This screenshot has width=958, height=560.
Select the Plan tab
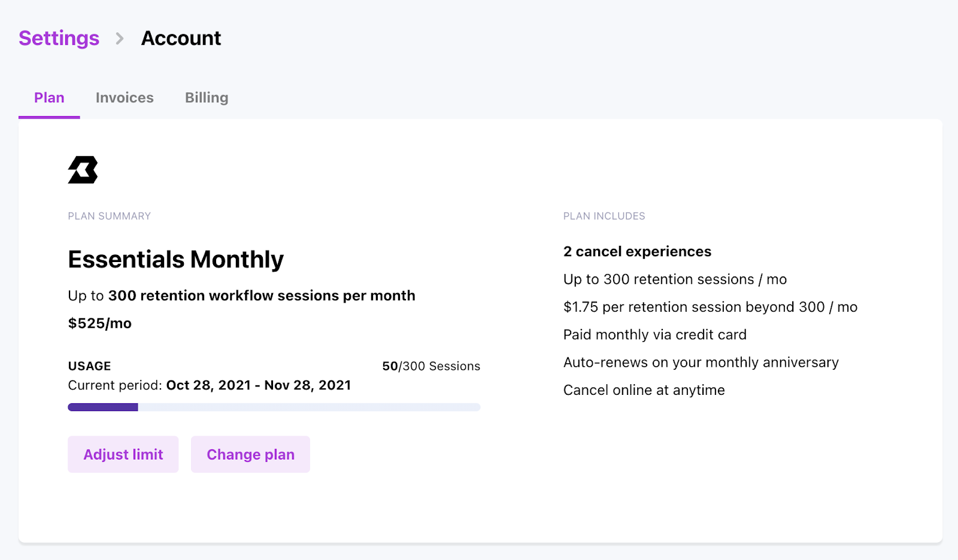click(x=49, y=98)
